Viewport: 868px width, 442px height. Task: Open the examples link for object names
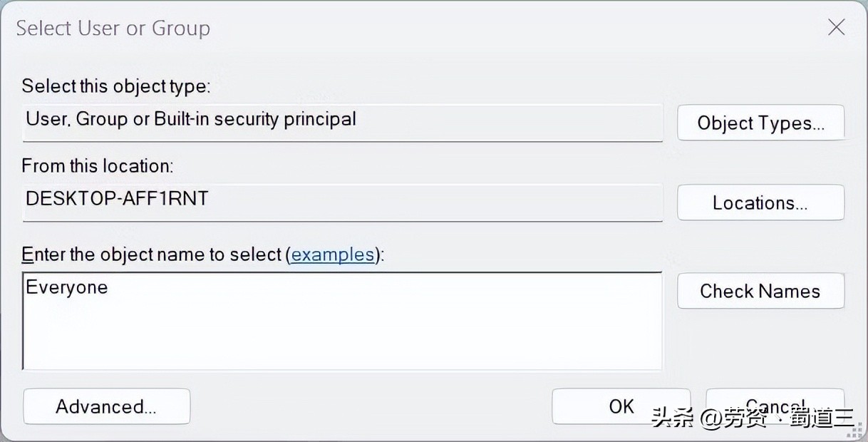[x=332, y=255]
